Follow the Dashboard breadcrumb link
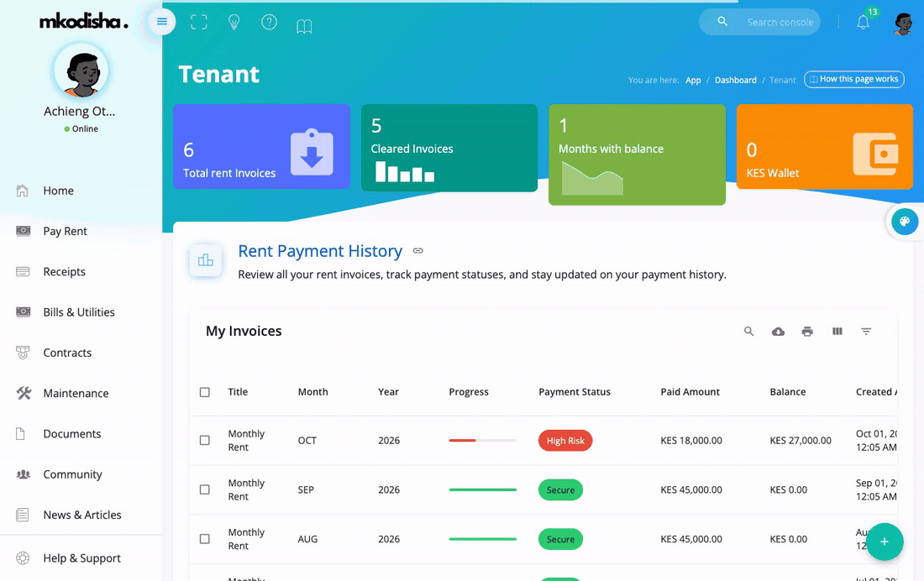924x581 pixels. tap(736, 80)
